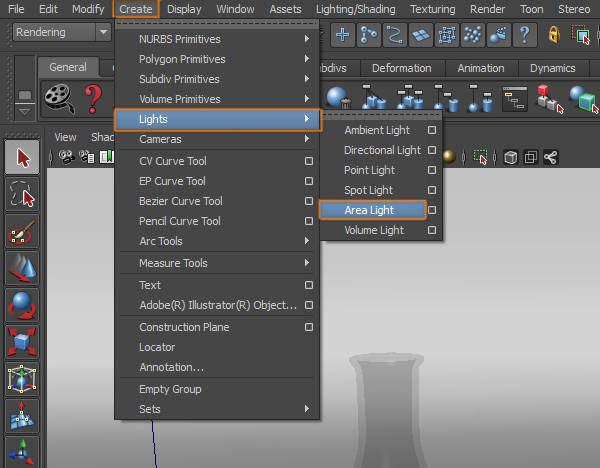Open the viewport View menu
The height and width of the screenshot is (468, 600).
65,137
